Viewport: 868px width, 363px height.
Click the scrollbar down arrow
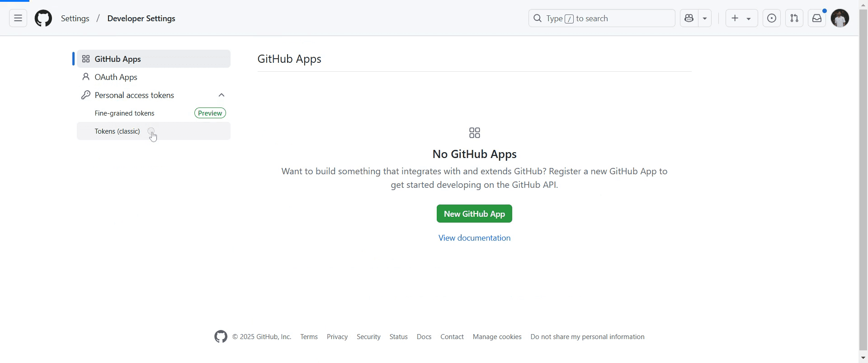click(x=863, y=358)
